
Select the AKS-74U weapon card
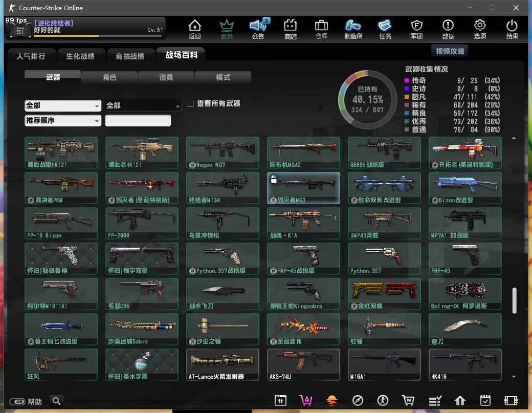[x=303, y=364]
